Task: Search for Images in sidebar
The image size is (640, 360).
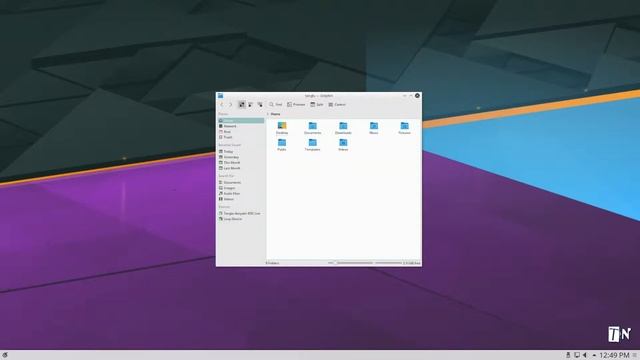Action: pos(241,188)
